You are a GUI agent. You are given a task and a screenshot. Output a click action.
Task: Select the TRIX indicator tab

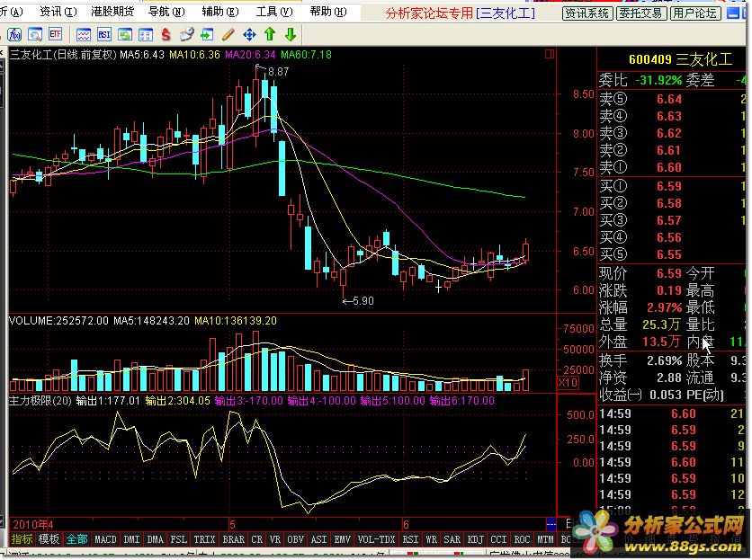point(204,539)
